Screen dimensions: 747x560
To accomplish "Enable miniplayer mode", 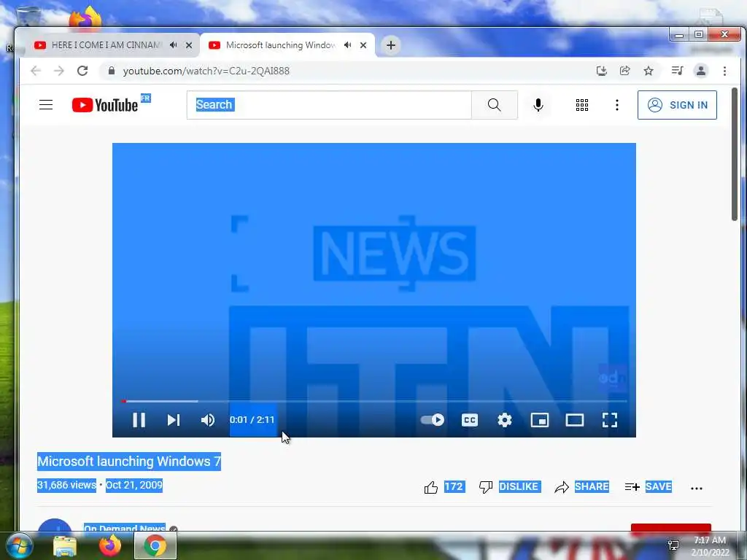I will pyautogui.click(x=539, y=420).
